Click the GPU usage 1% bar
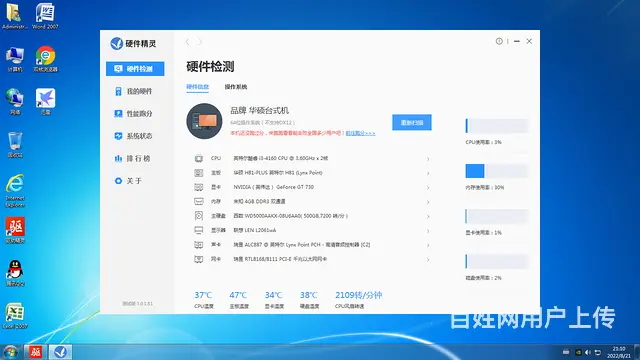Screen dimensions: 640x360 tap(497, 216)
